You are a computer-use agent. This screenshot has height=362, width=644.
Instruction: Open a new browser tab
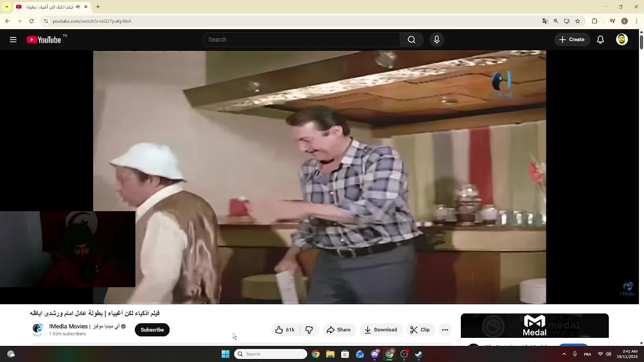click(x=98, y=7)
